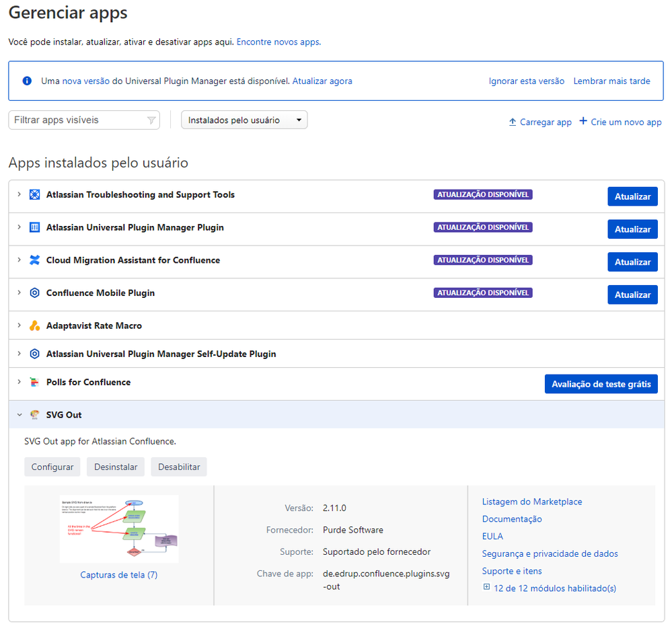Click the Suportado pelo fornecedor text
672x624 pixels.
[376, 551]
